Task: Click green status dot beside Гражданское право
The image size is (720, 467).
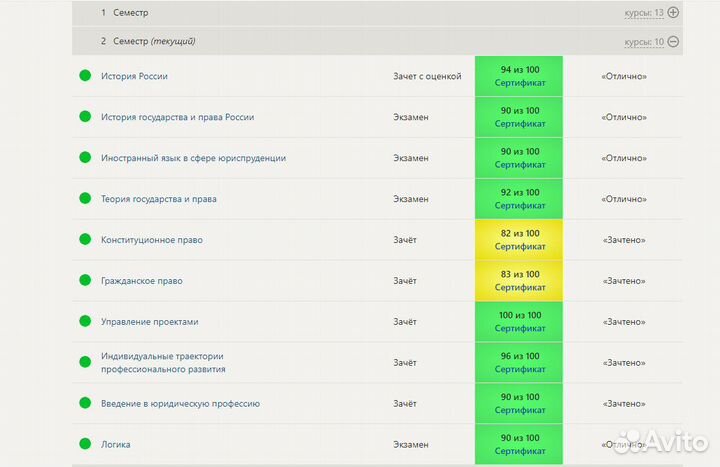Action: click(85, 281)
